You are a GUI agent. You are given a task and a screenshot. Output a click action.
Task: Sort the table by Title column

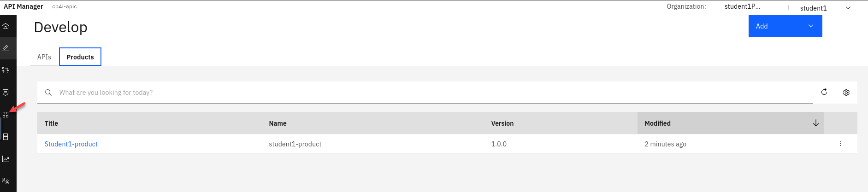pyautogui.click(x=51, y=123)
